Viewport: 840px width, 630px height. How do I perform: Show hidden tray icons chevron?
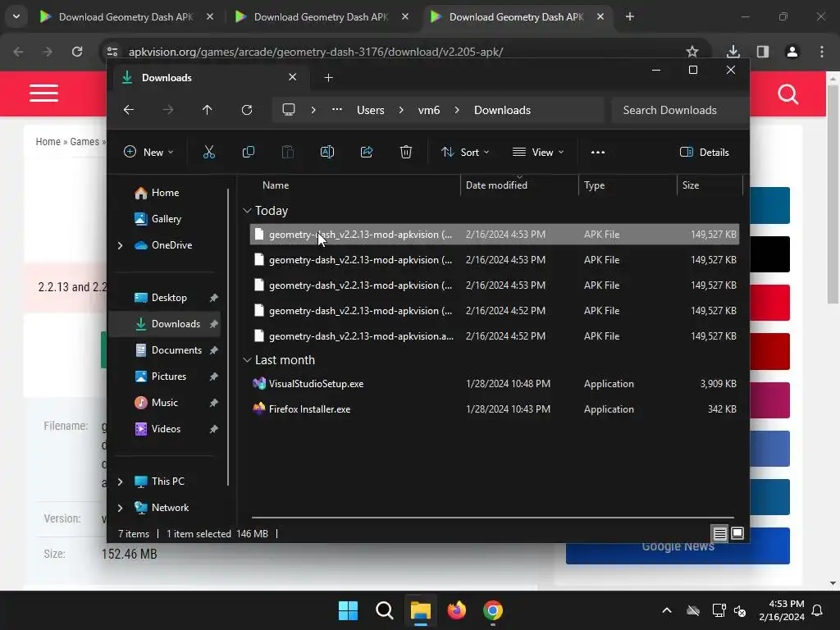pos(667,610)
